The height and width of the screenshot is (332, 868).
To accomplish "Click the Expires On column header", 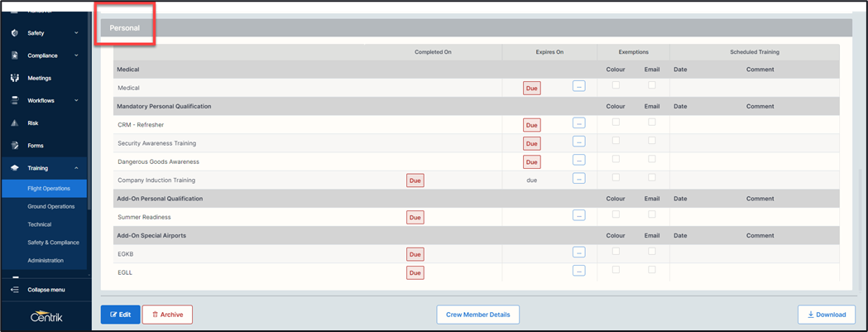I will pyautogui.click(x=549, y=52).
